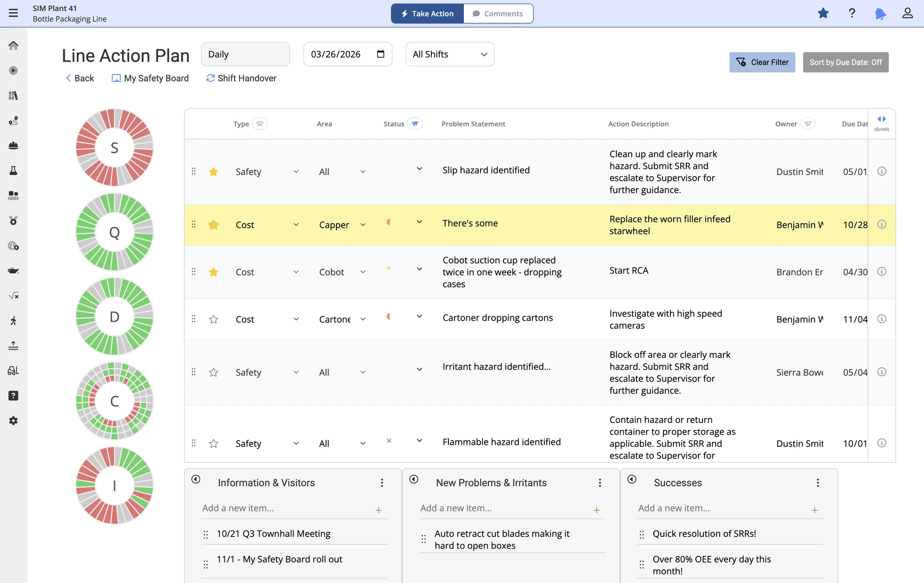Go Back from Line Action Plan
Screen dimensions: 924x583
tap(80, 78)
